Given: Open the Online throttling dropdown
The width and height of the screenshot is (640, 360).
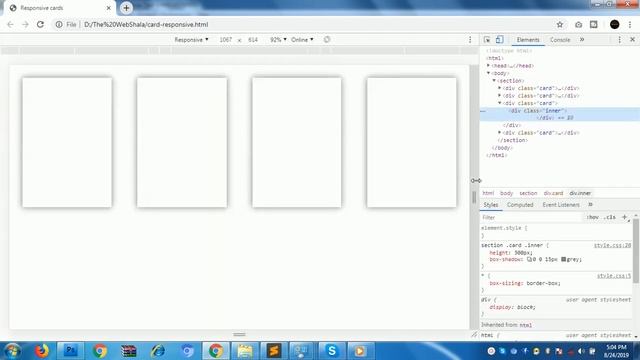Looking at the screenshot, I should [302, 40].
